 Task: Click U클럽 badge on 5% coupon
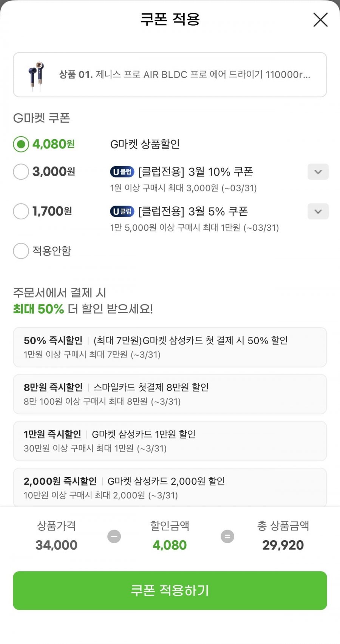click(122, 211)
